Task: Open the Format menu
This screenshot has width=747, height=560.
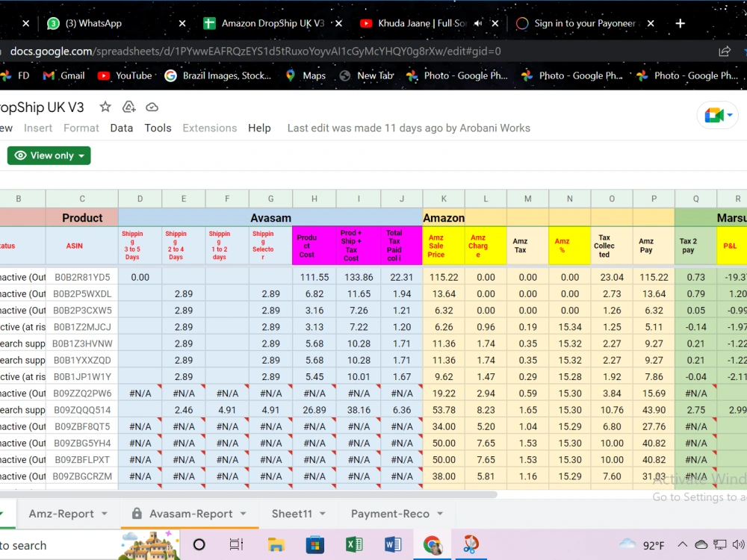Action: tap(81, 128)
